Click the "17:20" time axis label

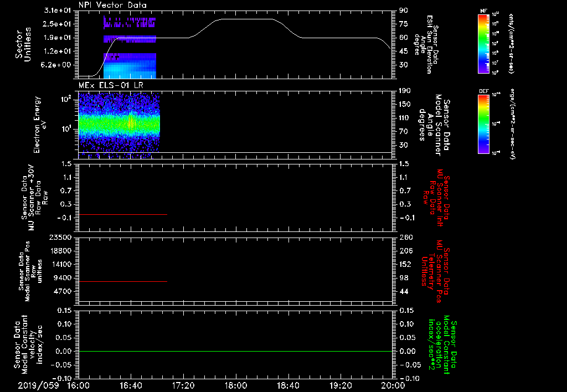click(x=183, y=385)
